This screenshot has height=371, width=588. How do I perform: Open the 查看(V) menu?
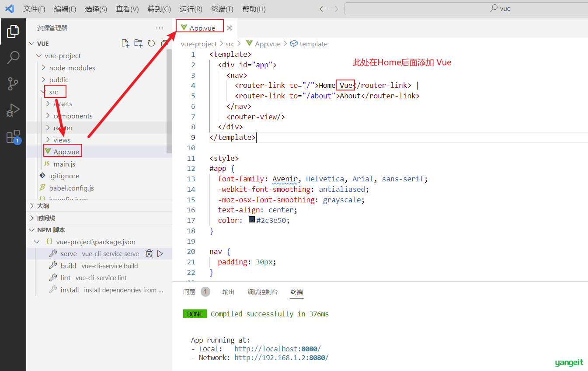[x=128, y=9]
